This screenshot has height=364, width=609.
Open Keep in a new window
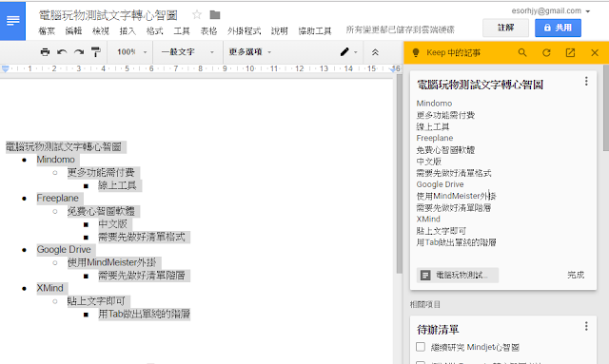click(x=570, y=52)
